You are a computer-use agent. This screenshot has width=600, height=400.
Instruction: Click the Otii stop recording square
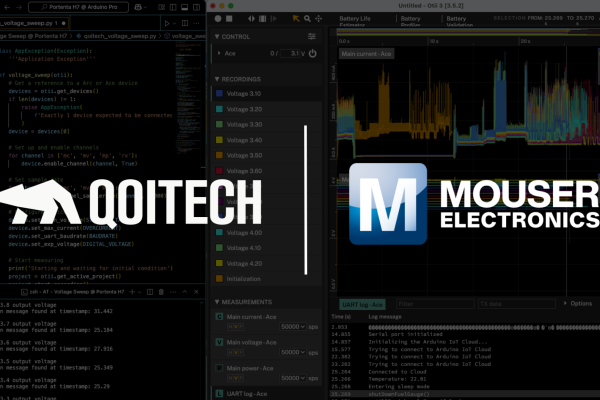tap(229, 18)
